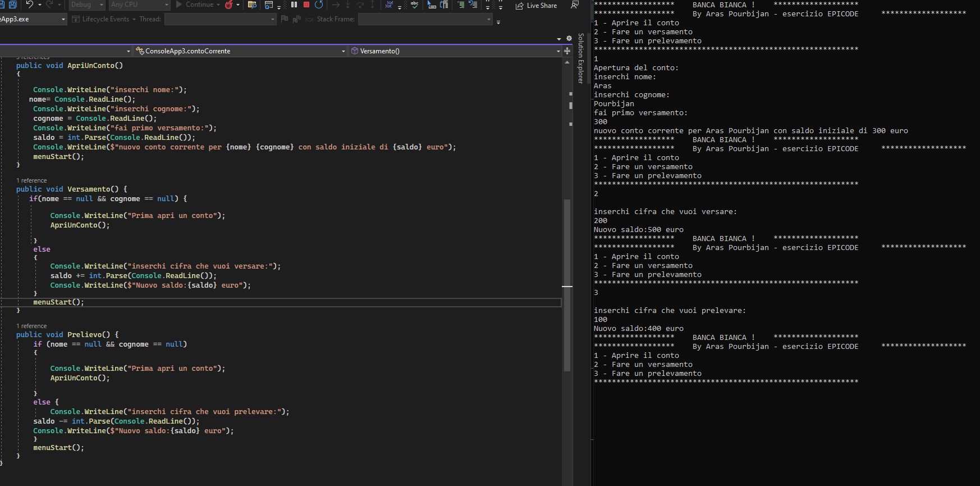Expand the Versamento() member dropdown

coord(455,51)
